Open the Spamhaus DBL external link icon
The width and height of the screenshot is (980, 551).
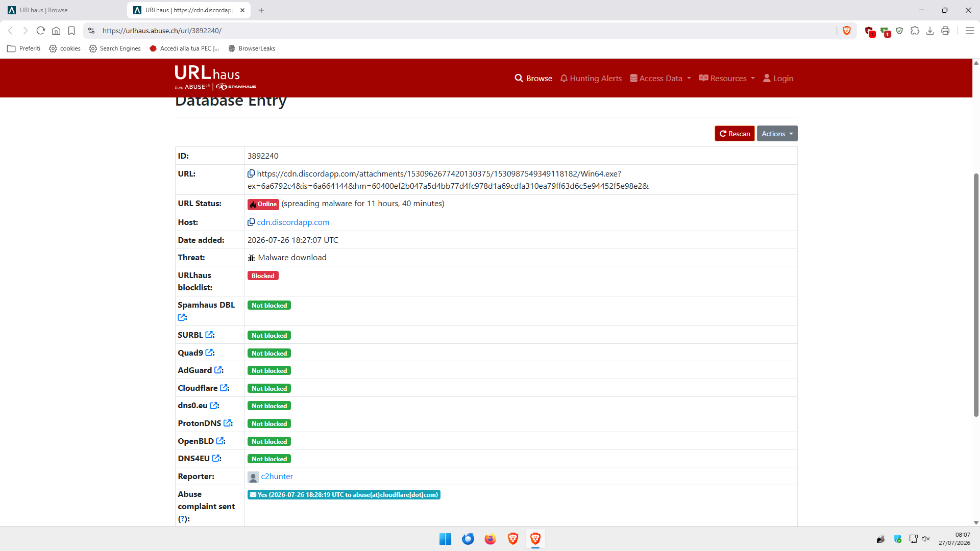[x=181, y=317]
